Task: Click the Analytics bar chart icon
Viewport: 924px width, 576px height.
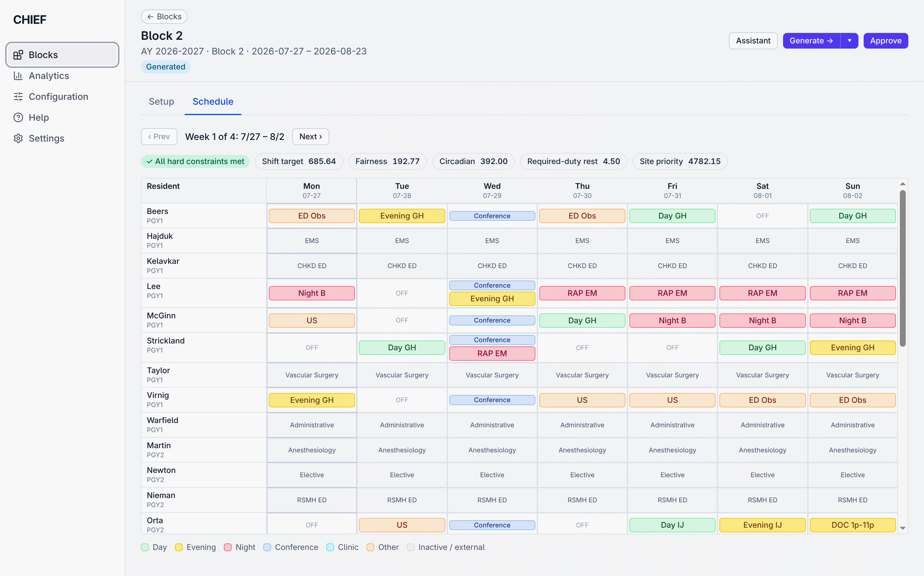Action: tap(18, 76)
